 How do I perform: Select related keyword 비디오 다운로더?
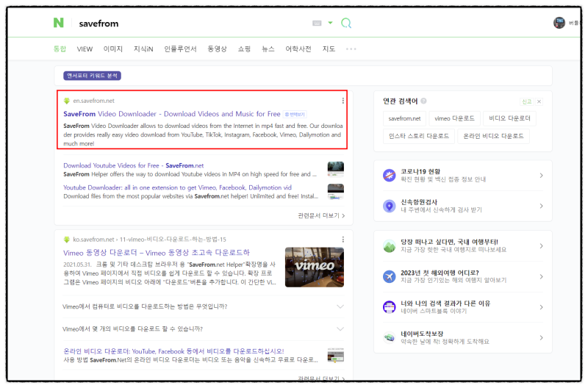(x=509, y=118)
